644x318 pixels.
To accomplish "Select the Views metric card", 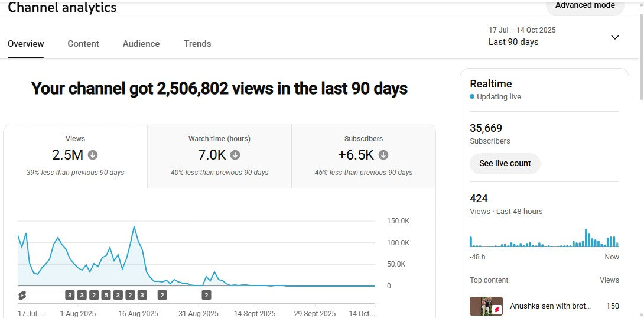I will tap(75, 156).
